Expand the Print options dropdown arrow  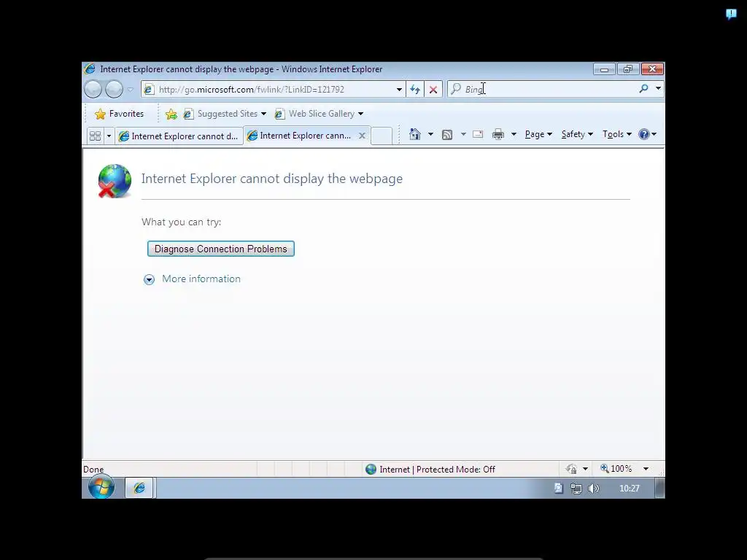(x=514, y=134)
